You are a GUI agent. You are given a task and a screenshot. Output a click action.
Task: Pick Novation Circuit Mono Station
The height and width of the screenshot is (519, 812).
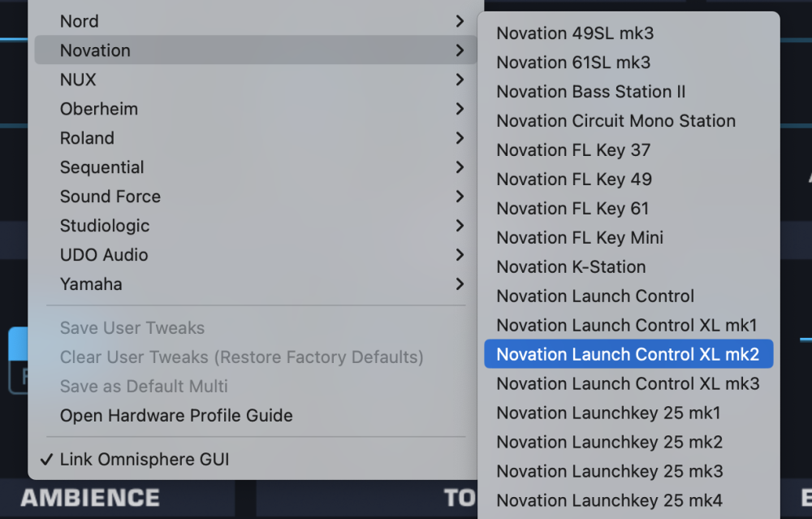615,121
